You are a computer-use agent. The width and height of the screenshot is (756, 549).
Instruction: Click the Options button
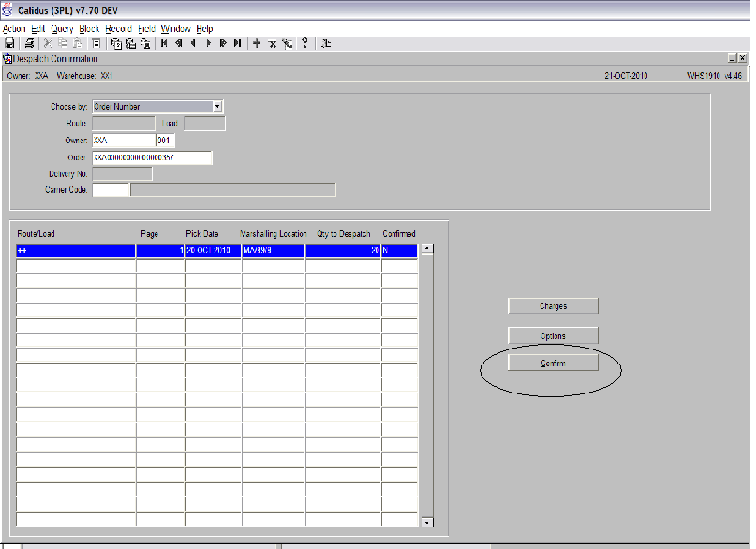(x=553, y=336)
